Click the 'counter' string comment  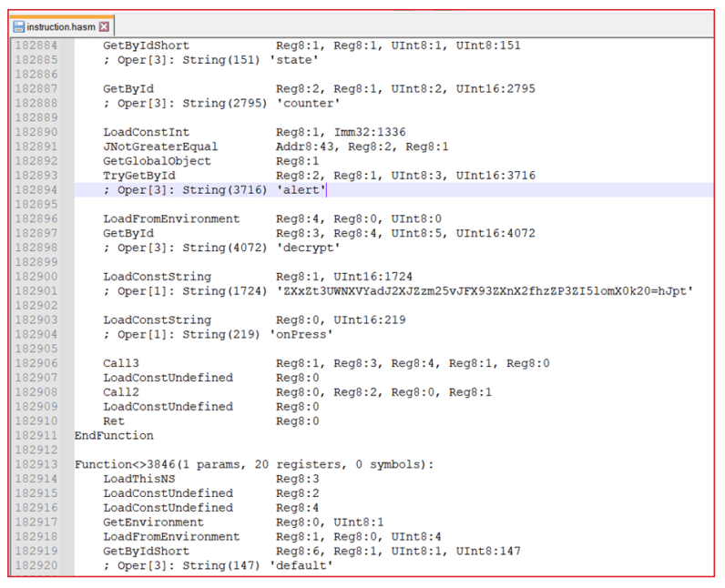coord(221,103)
